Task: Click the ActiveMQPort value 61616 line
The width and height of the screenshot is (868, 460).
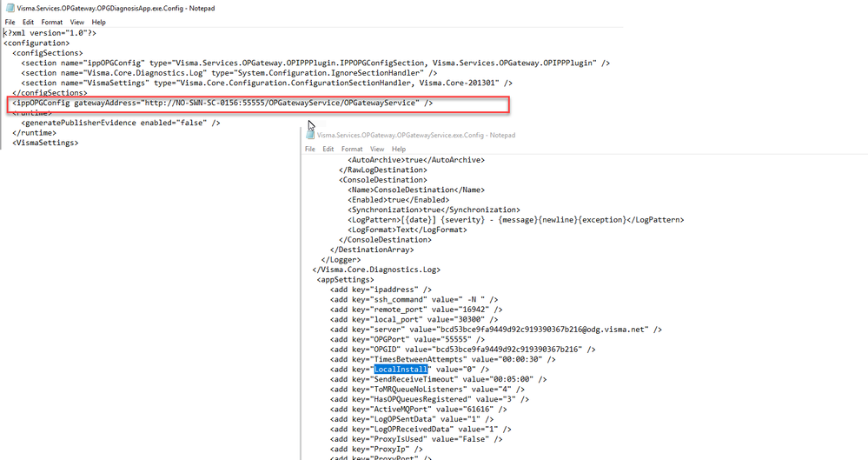Action: [419, 410]
